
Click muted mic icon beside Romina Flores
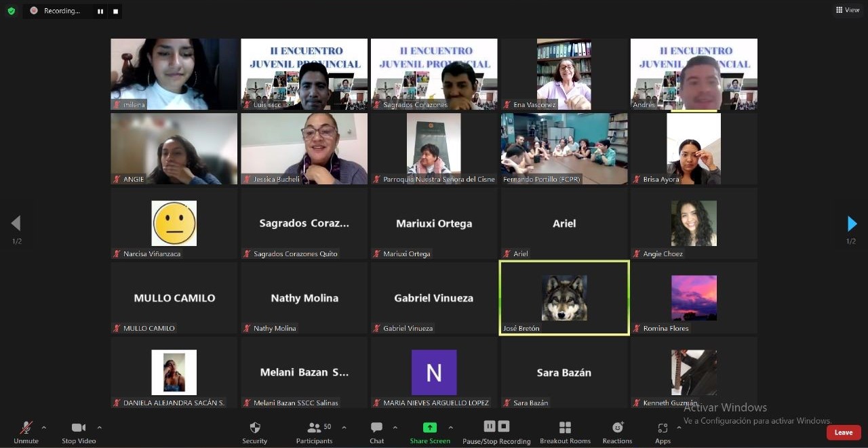coord(637,328)
